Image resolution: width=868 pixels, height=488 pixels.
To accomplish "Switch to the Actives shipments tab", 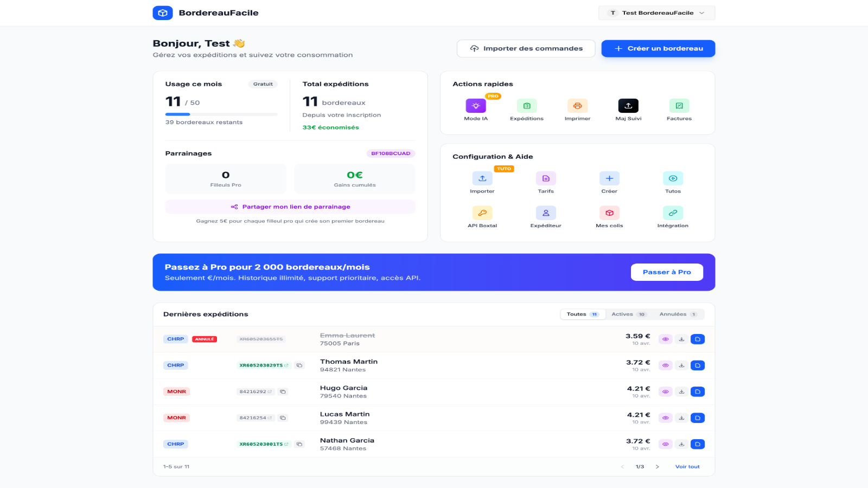I will pyautogui.click(x=628, y=314).
